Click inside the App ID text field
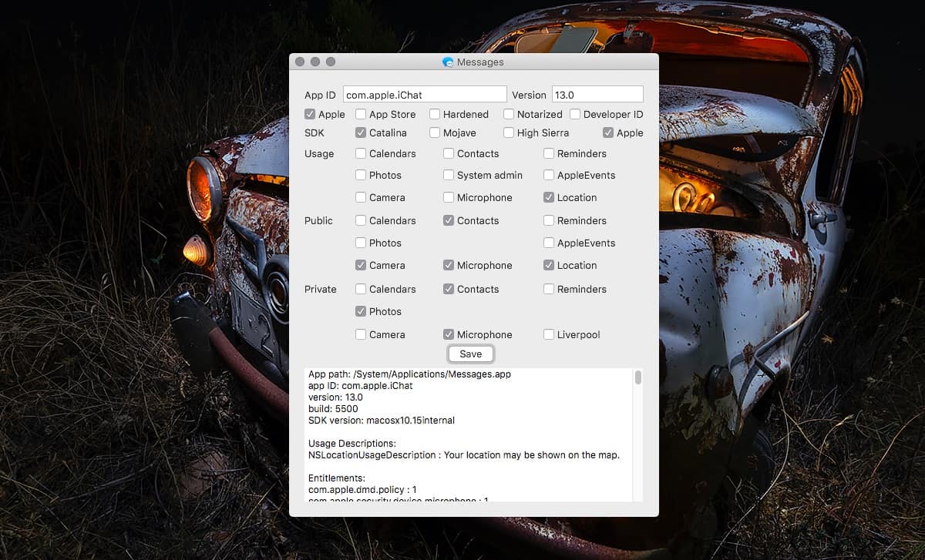The height and width of the screenshot is (560, 925). 424,94
